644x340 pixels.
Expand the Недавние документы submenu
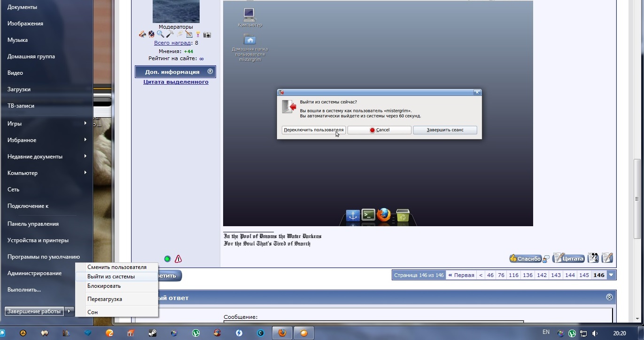(x=85, y=156)
